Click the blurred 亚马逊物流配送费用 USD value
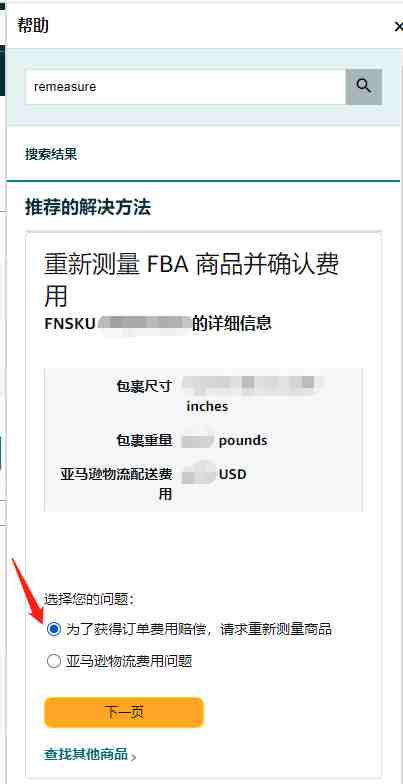The image size is (403, 784). (198, 474)
